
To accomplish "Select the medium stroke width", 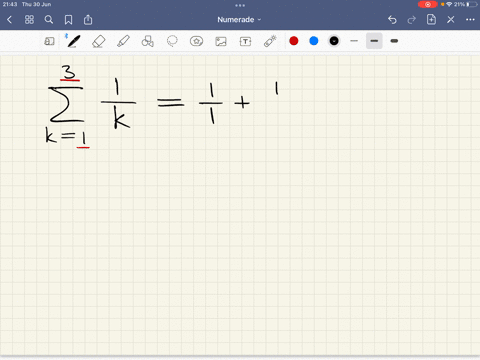I will (374, 41).
